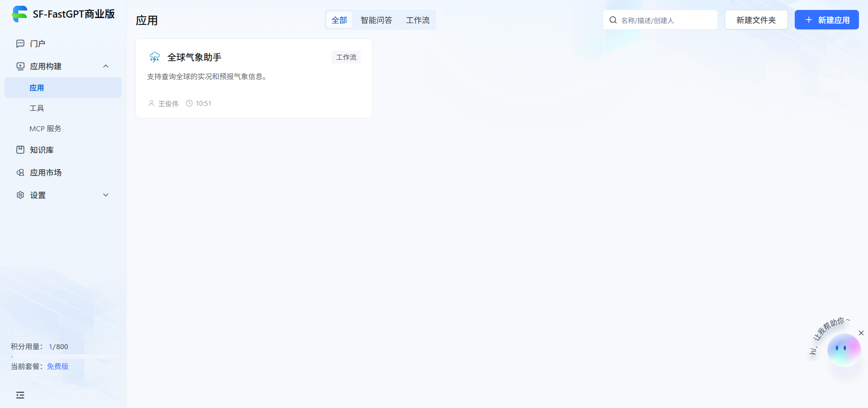Select 应用 in the sidebar
This screenshot has width=868, height=408.
tap(63, 88)
